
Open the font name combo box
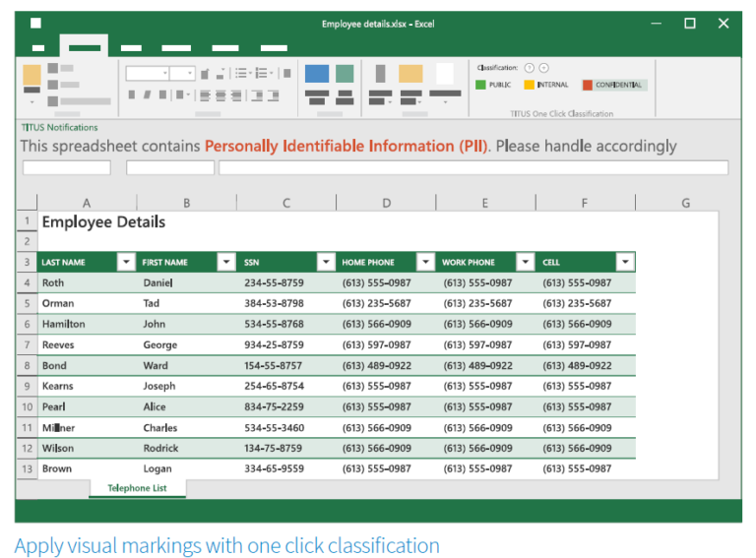[148, 73]
